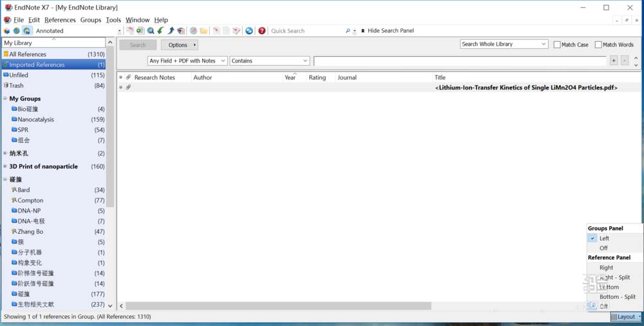
Task: Click the green Import arrow icon
Action: click(x=160, y=31)
